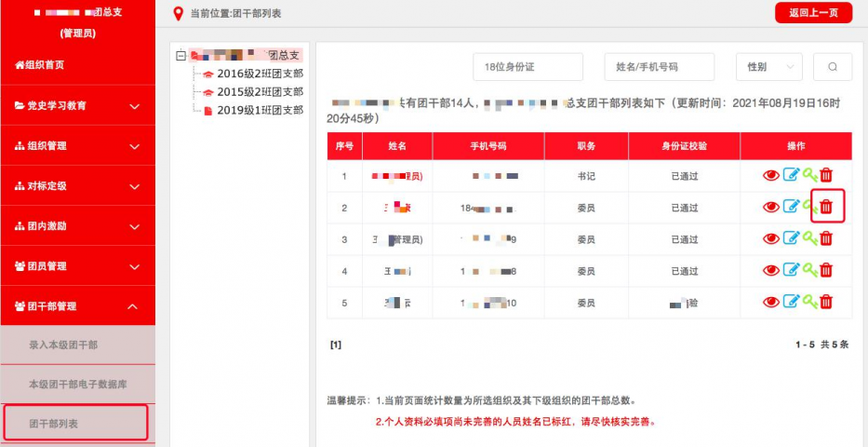The image size is (868, 447).
Task: Click the trash icon in row 3
Action: point(826,238)
